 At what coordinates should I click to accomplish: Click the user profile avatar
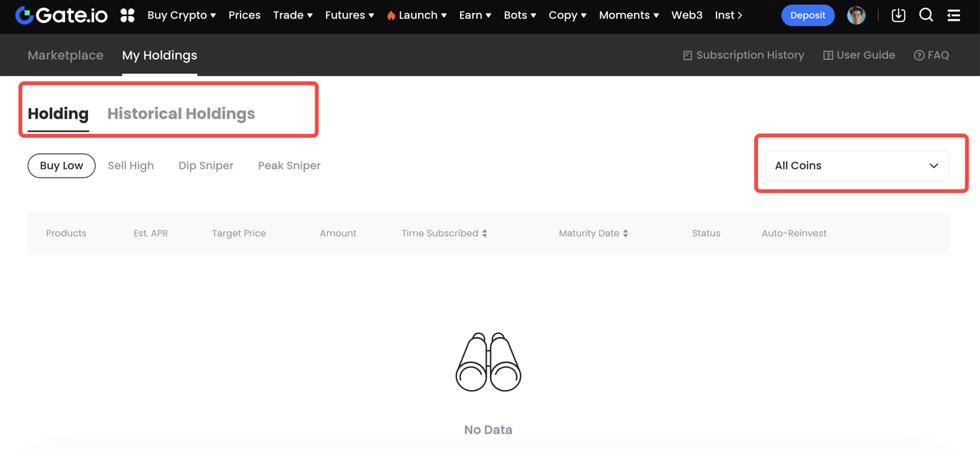tap(856, 15)
